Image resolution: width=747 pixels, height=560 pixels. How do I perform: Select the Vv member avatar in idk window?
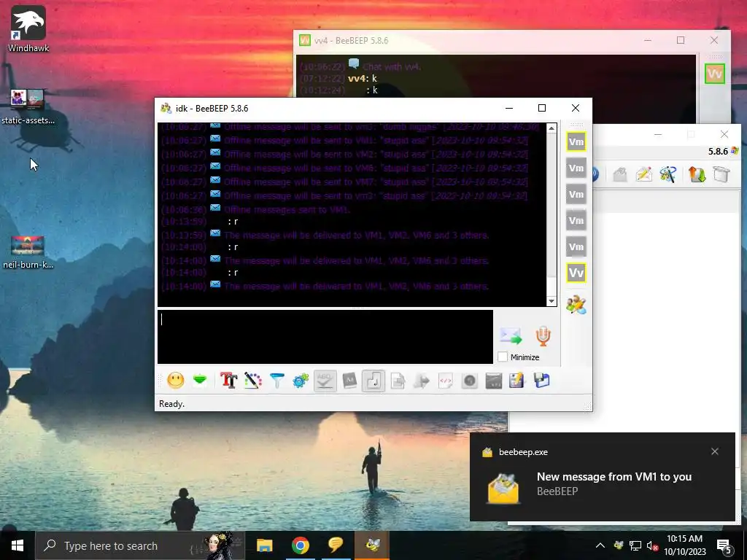pos(576,273)
